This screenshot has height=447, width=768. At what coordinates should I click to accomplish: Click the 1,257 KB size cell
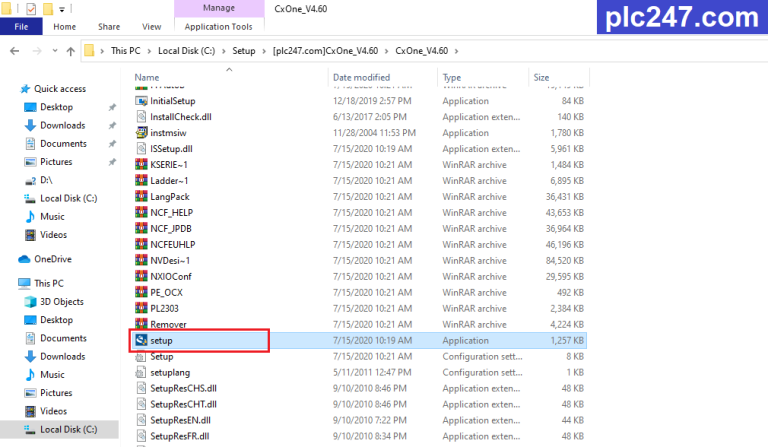pyautogui.click(x=567, y=340)
